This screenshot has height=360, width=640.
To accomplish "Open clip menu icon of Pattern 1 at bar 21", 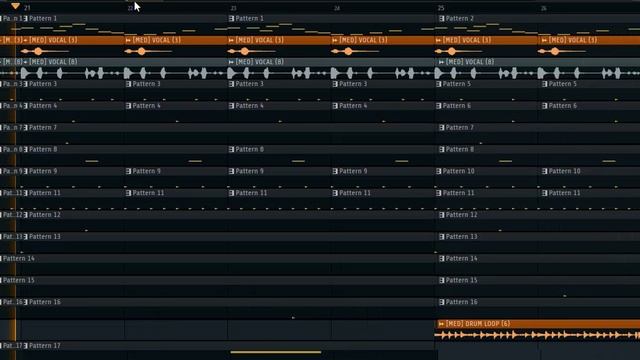I will coord(25,18).
